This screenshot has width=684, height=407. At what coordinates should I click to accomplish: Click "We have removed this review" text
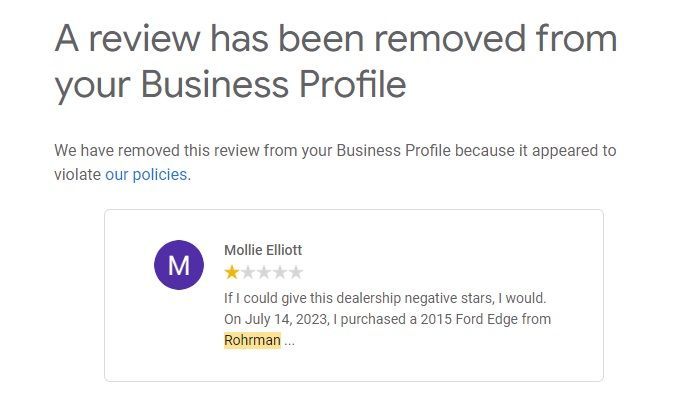[x=150, y=151]
